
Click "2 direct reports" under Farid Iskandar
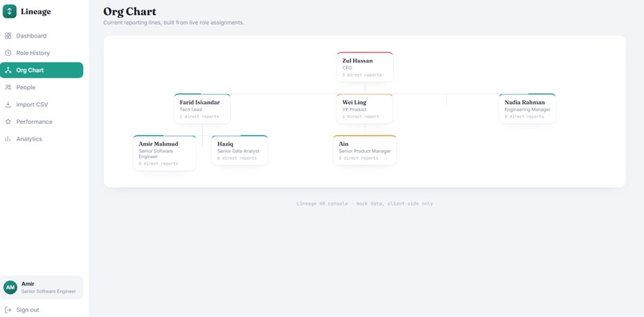(199, 117)
